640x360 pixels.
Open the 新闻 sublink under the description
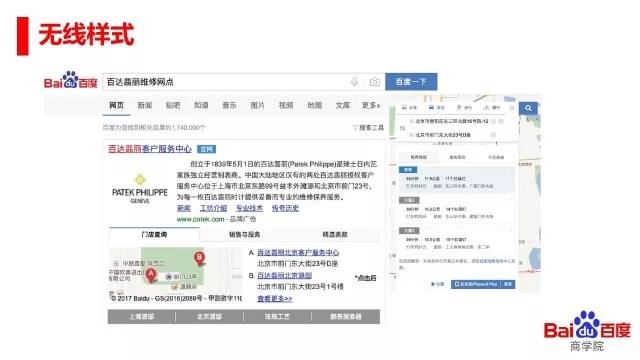[184, 208]
